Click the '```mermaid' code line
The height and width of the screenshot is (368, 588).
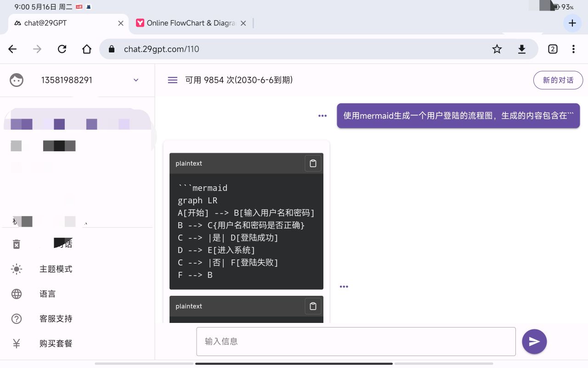[203, 188]
